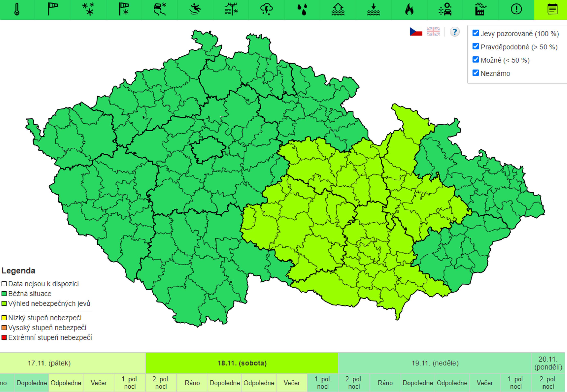Click the yellow 'Nízký stupeň nebezpečí' swatch
The image size is (567, 392).
click(4, 318)
